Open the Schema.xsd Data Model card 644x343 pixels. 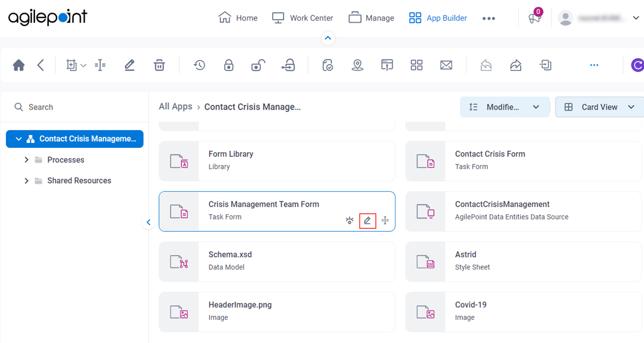pos(277,262)
